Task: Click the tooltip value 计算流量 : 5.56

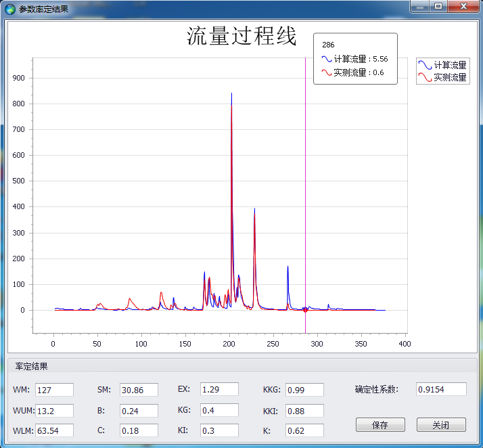Action: tap(354, 59)
